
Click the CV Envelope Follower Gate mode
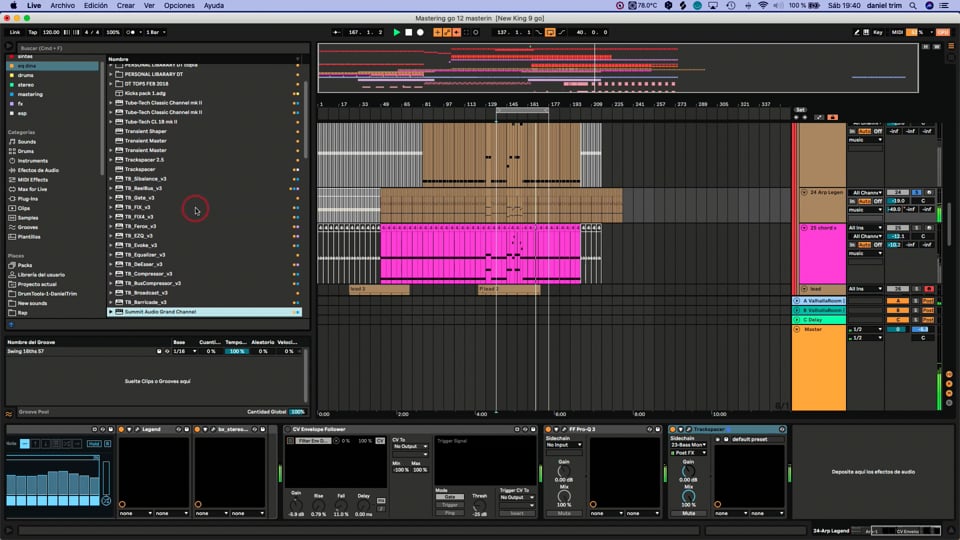[449, 497]
